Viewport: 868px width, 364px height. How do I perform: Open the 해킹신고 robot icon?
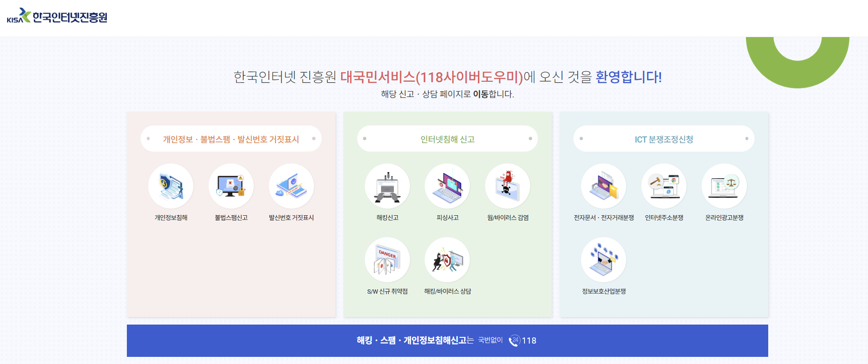coord(388,186)
